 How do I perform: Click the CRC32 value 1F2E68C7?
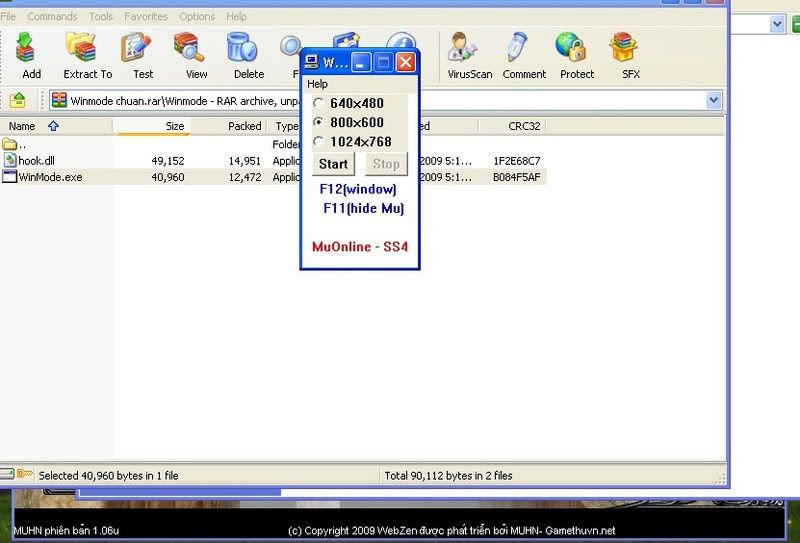coord(517,161)
